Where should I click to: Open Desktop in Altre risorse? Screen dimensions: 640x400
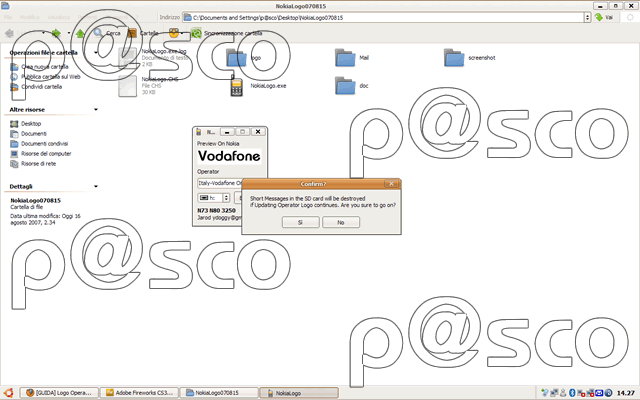26,123
